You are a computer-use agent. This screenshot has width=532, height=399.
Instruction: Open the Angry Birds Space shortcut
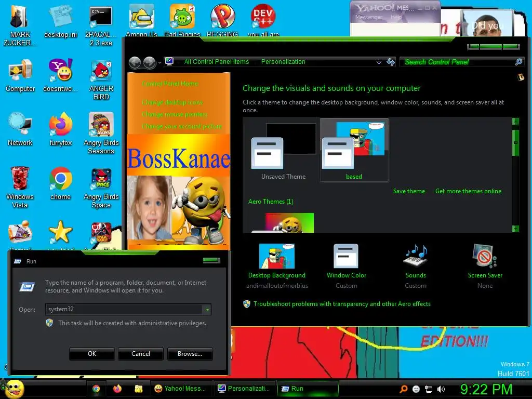pos(101,187)
